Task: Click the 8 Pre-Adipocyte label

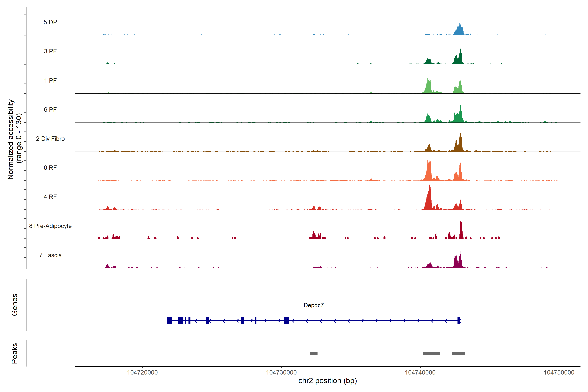Action: click(50, 226)
